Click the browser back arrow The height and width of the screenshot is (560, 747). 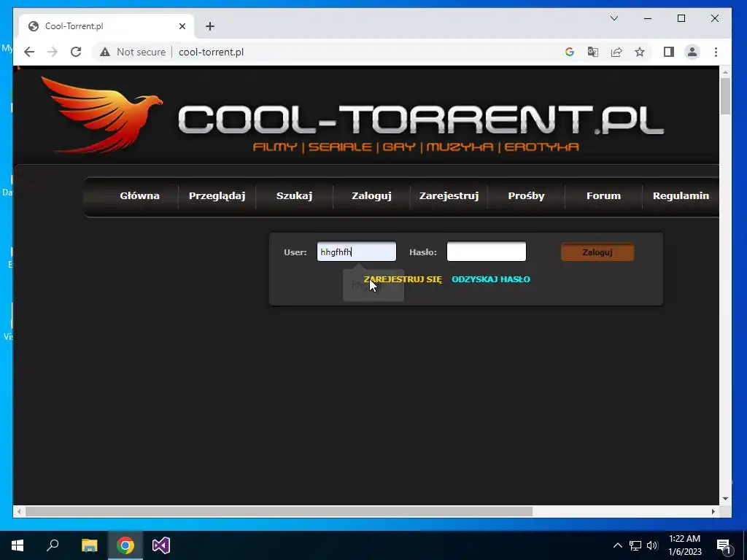[x=29, y=52]
